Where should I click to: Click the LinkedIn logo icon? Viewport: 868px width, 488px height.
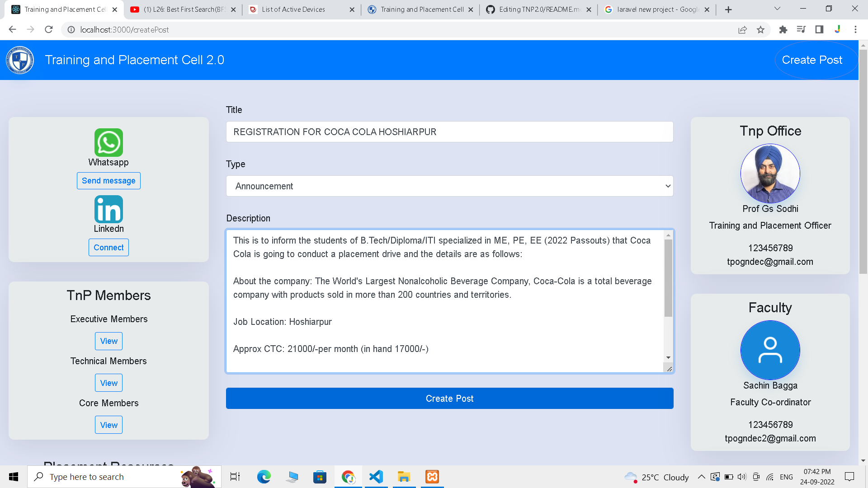click(108, 209)
